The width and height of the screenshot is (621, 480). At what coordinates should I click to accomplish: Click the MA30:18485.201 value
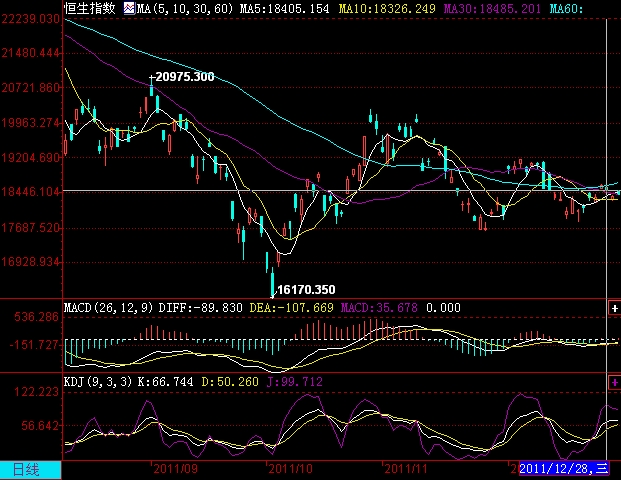click(492, 8)
